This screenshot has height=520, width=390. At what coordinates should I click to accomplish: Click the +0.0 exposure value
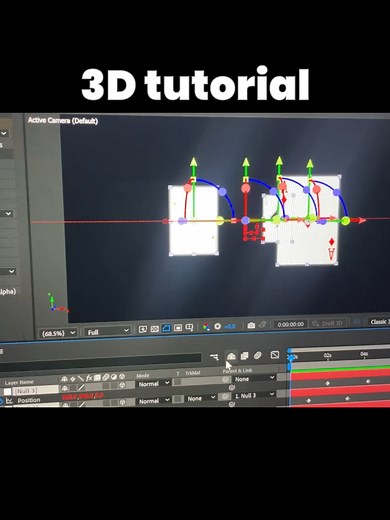point(230,326)
